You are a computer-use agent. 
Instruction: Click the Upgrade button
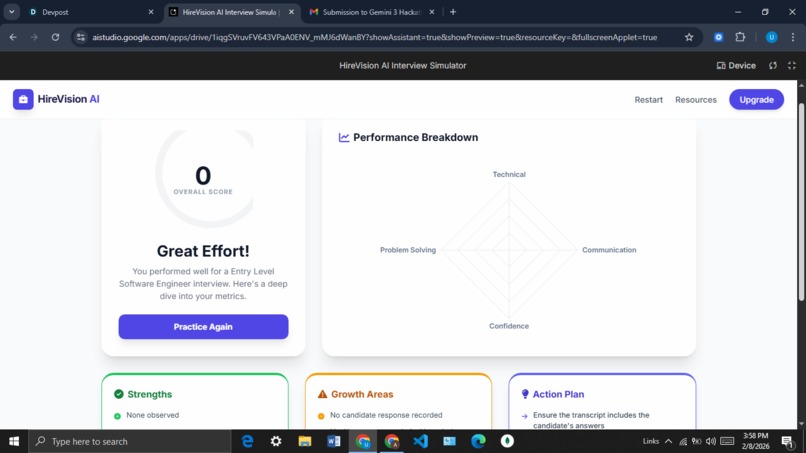(x=756, y=100)
